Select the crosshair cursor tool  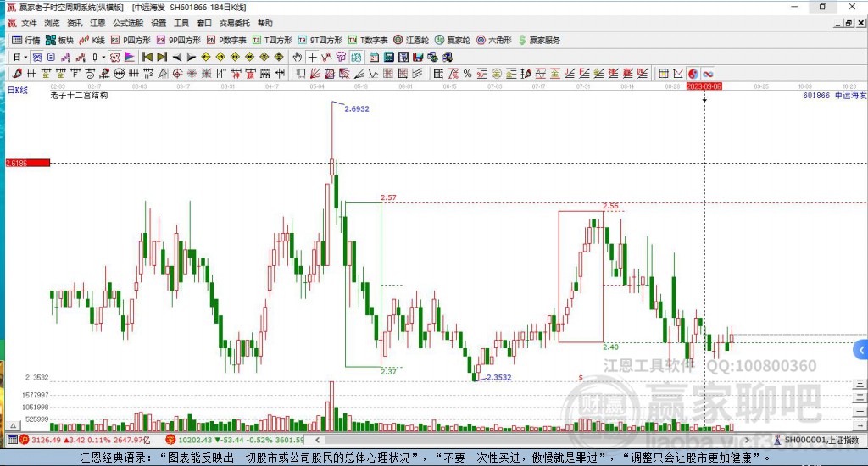point(312,57)
